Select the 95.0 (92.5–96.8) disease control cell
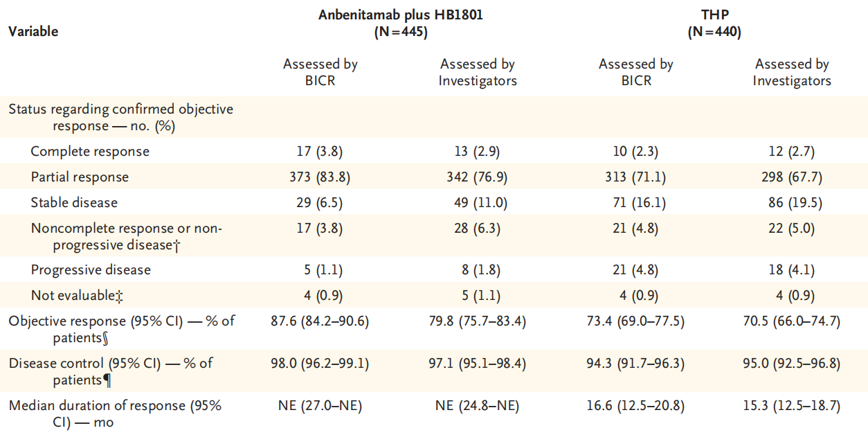 [792, 364]
